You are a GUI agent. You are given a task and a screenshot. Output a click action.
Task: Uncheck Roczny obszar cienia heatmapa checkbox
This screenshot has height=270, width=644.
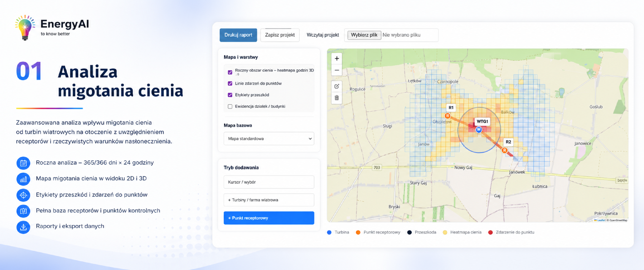pos(230,72)
